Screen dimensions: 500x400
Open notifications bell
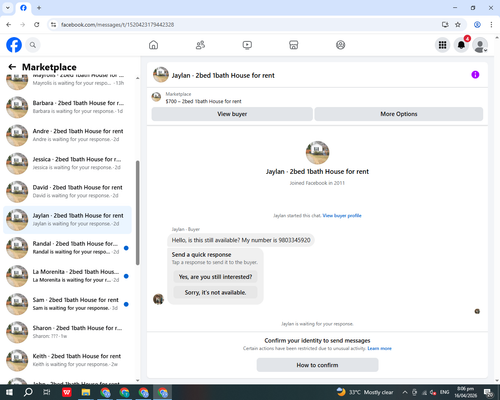point(461,45)
